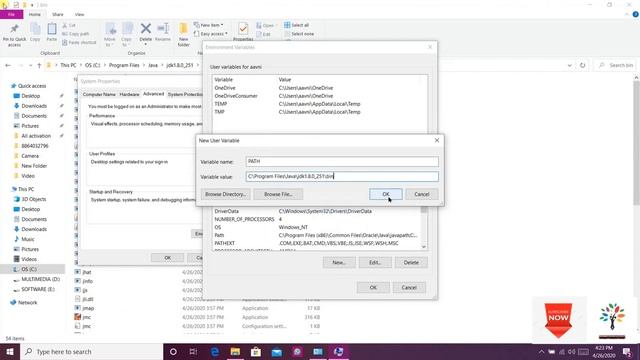Open the Share ribbon tab
Viewport: 640px width, 360px height.
pos(58,14)
